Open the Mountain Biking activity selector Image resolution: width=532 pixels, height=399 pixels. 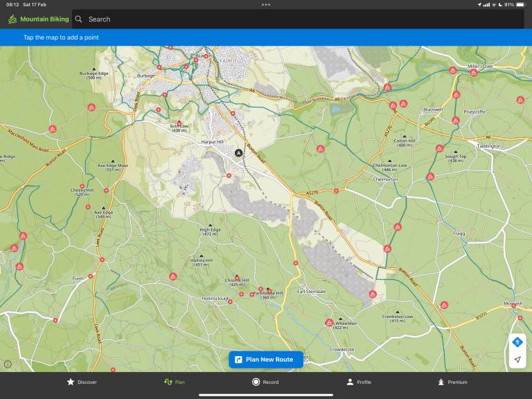click(x=44, y=19)
